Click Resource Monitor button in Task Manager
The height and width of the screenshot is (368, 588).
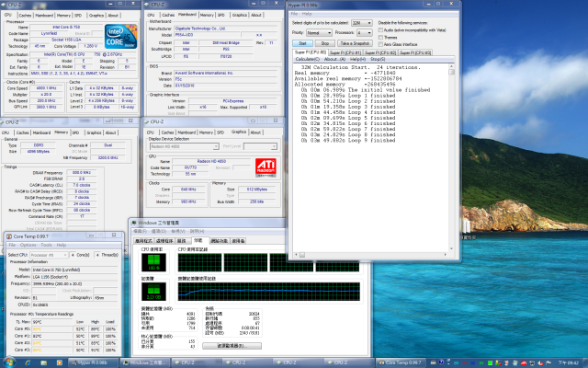(x=232, y=346)
